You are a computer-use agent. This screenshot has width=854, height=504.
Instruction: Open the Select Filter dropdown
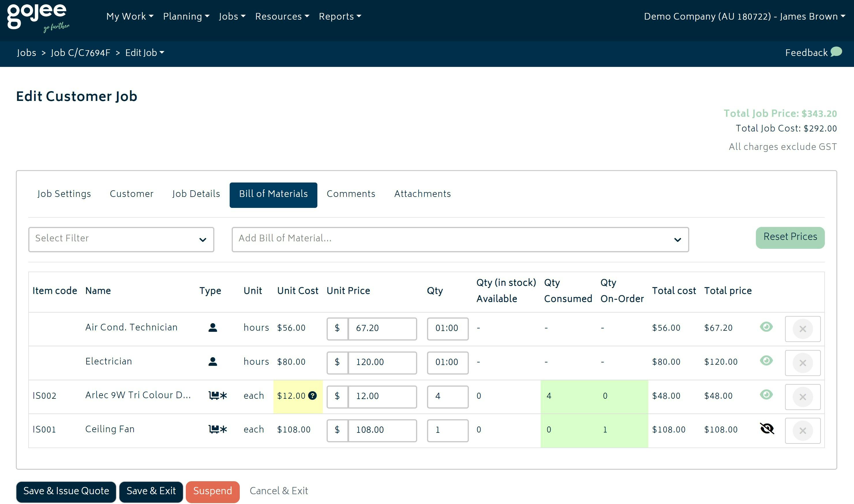(x=121, y=239)
